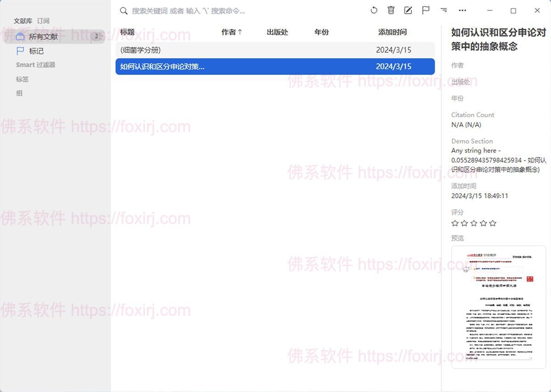Open the sort/filter icon in the toolbar
This screenshot has width=551, height=392.
click(443, 10)
